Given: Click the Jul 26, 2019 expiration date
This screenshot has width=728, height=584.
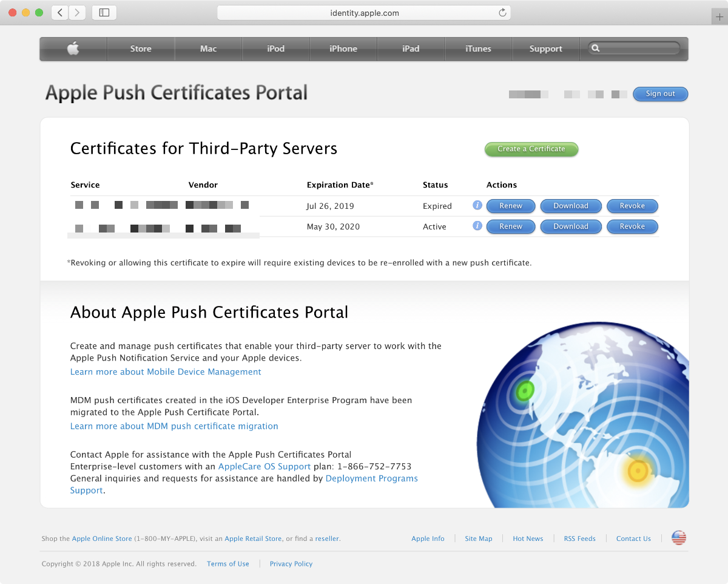Looking at the screenshot, I should [330, 206].
